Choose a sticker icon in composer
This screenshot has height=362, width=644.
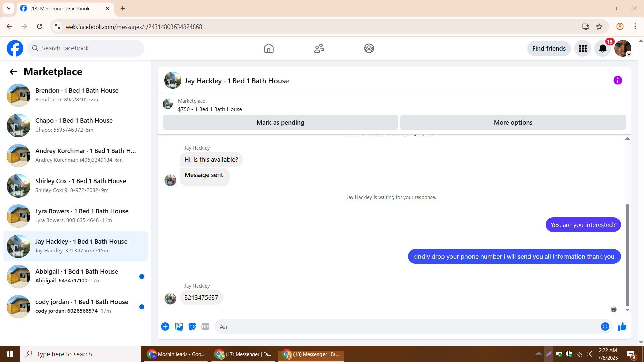point(192,327)
